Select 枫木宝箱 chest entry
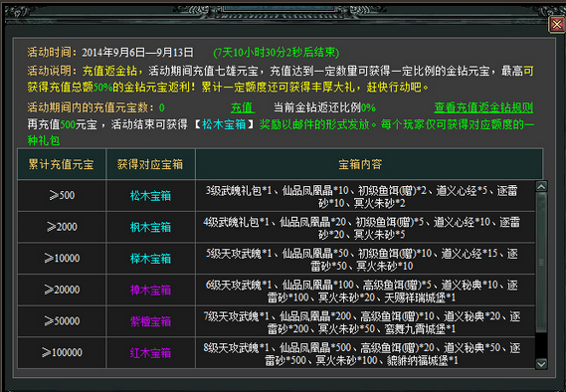This screenshot has height=392, width=566. (150, 228)
